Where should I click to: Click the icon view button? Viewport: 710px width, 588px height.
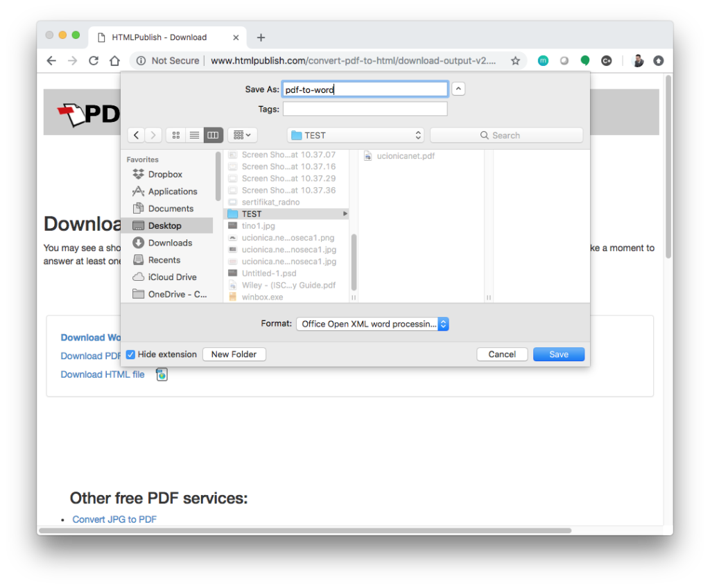(175, 135)
